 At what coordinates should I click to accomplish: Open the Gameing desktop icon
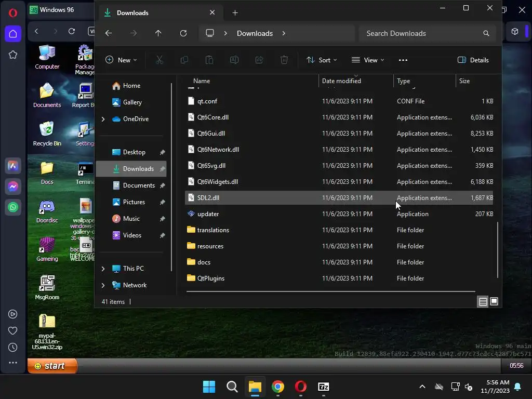pyautogui.click(x=47, y=249)
